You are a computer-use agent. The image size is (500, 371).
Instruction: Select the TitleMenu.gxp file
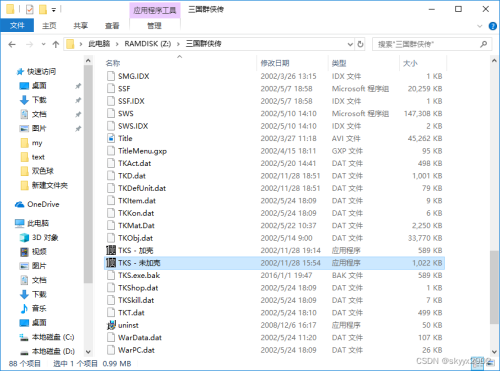[142, 151]
